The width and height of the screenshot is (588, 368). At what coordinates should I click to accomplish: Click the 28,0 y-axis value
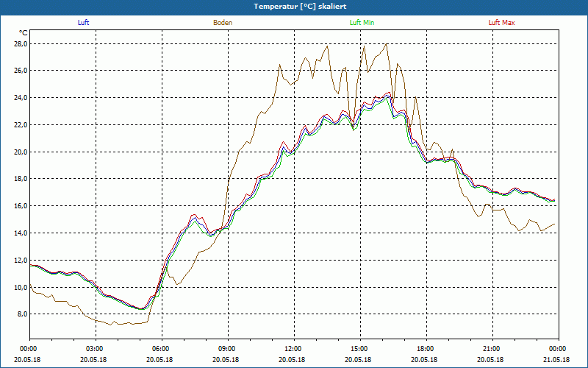click(21, 44)
